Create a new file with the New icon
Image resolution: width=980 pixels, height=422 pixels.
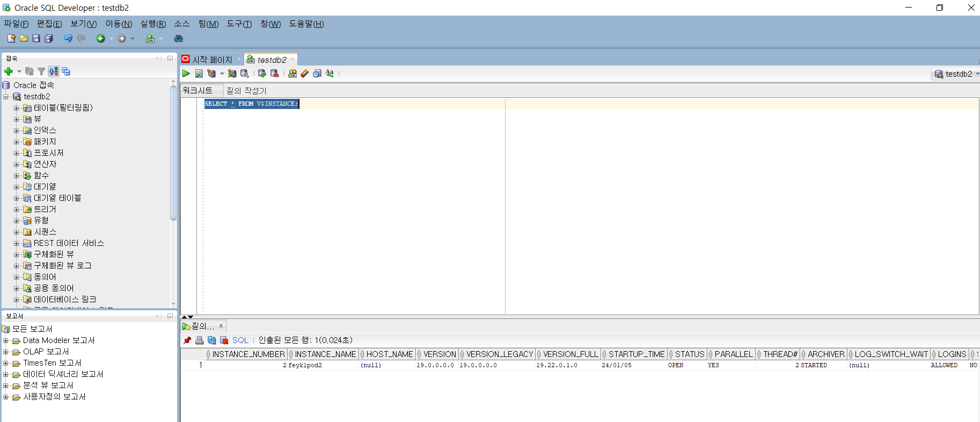[x=11, y=39]
